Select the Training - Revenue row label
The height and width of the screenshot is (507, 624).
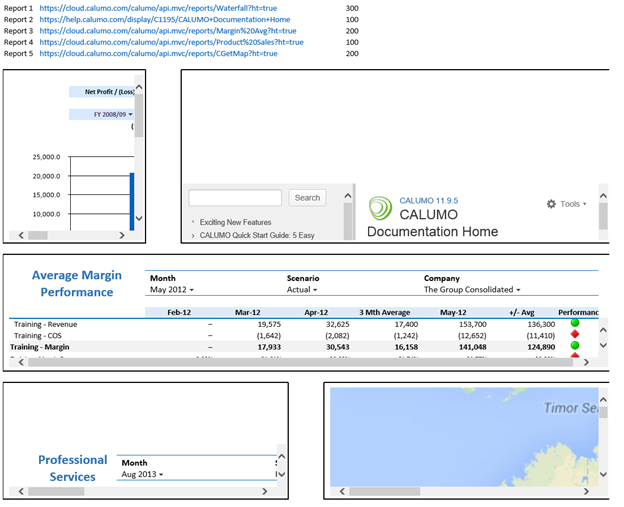(x=45, y=324)
